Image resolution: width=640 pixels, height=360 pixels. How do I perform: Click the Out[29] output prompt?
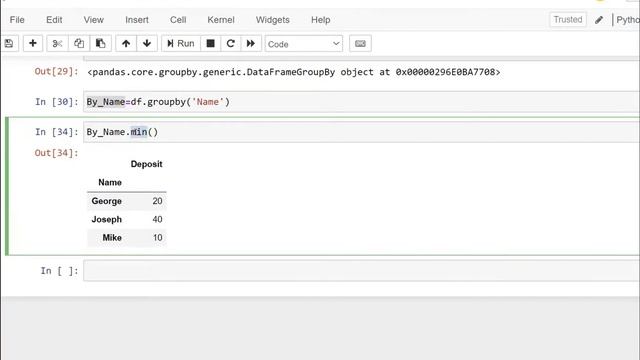[56, 71]
